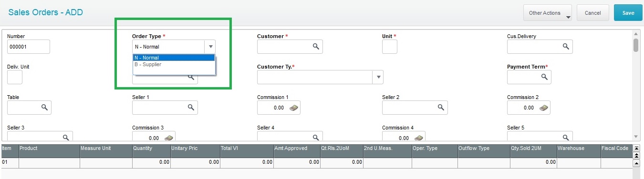Expand the Customer Ty. dropdown arrow
644x179 pixels.
click(x=378, y=77)
